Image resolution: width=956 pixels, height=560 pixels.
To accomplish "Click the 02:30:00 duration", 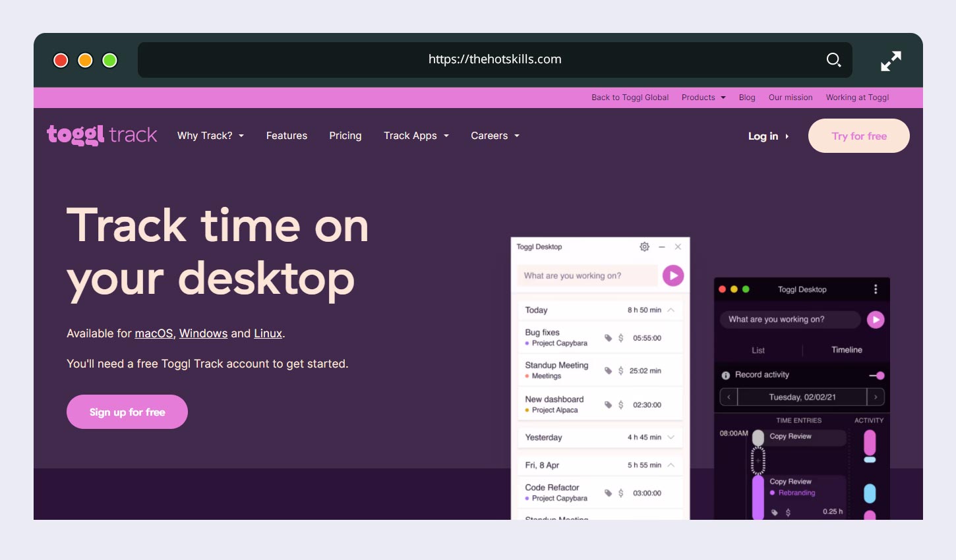I will click(647, 405).
